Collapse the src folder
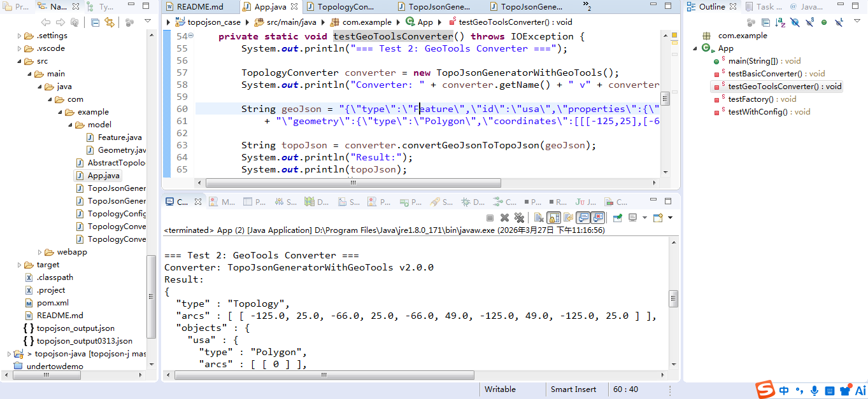This screenshot has width=868, height=399. 19,61
